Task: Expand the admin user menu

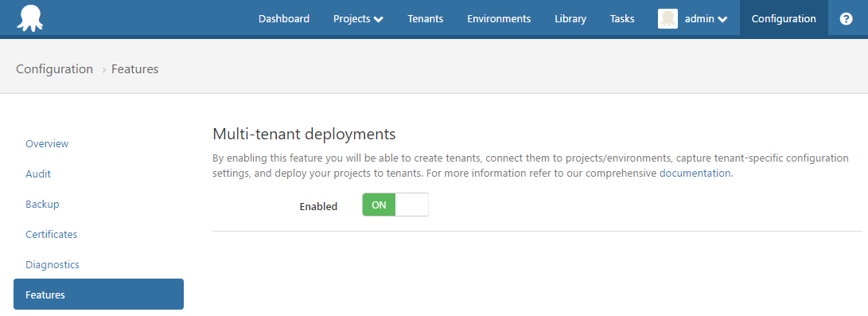Action: 706,19
